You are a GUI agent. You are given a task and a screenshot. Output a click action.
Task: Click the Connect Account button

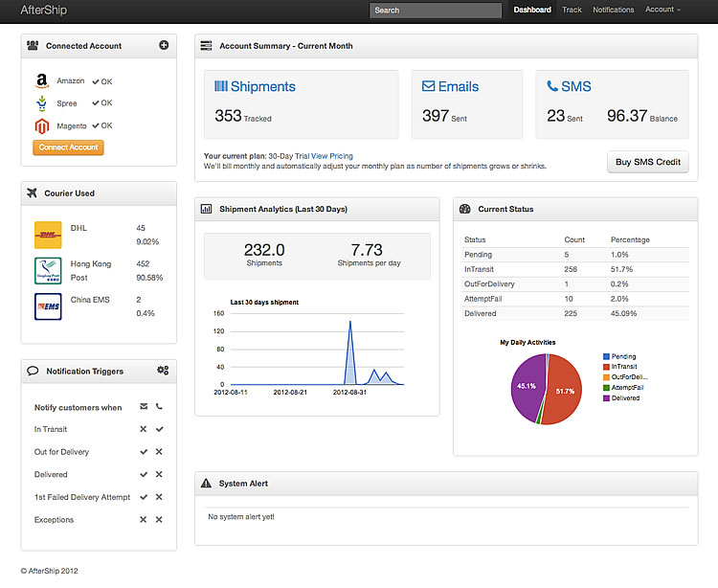coord(68,147)
